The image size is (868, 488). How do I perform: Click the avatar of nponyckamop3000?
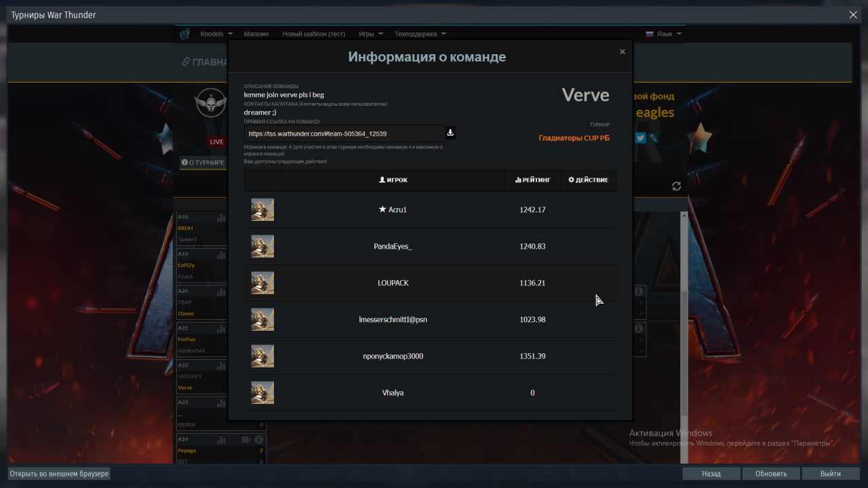[x=262, y=356]
